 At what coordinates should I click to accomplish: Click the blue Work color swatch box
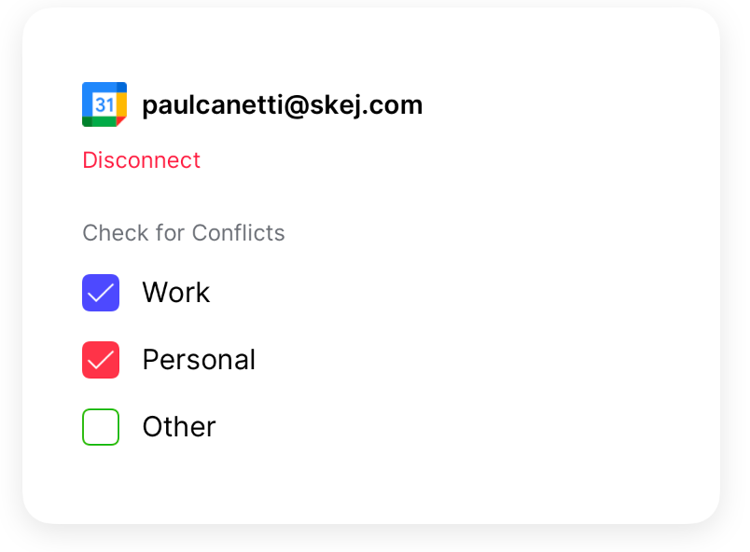(x=100, y=293)
